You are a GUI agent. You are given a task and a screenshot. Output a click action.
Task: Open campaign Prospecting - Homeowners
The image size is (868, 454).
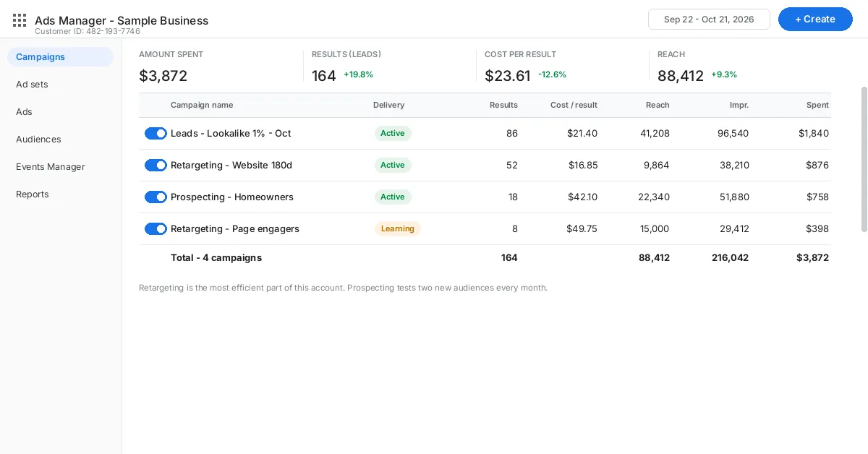(232, 197)
